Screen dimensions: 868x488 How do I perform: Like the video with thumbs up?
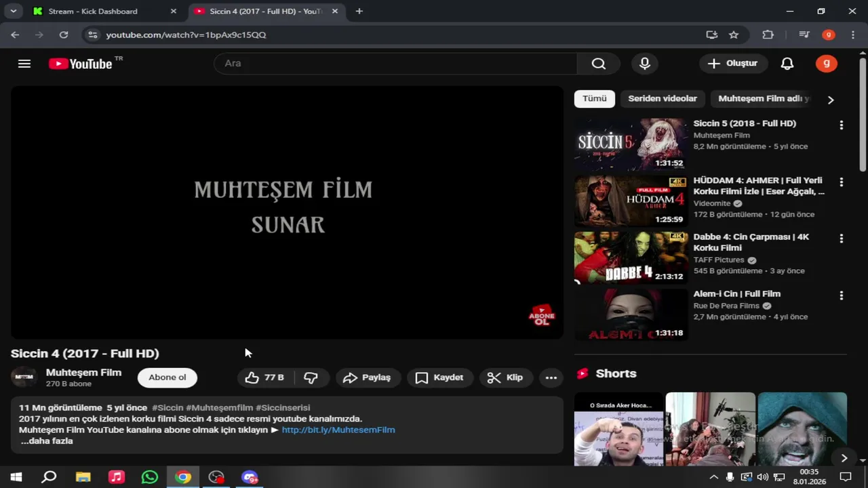click(264, 378)
